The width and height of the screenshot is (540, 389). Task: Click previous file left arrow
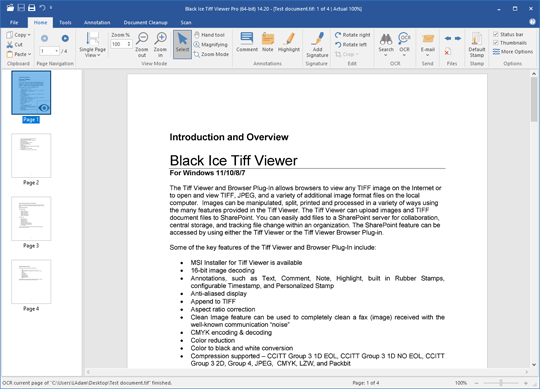coord(448,38)
